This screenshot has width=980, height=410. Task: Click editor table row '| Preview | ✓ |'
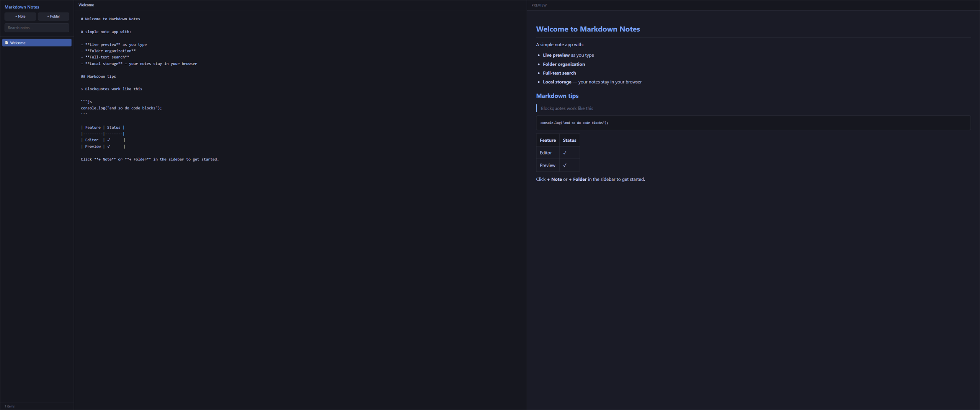coord(103,146)
